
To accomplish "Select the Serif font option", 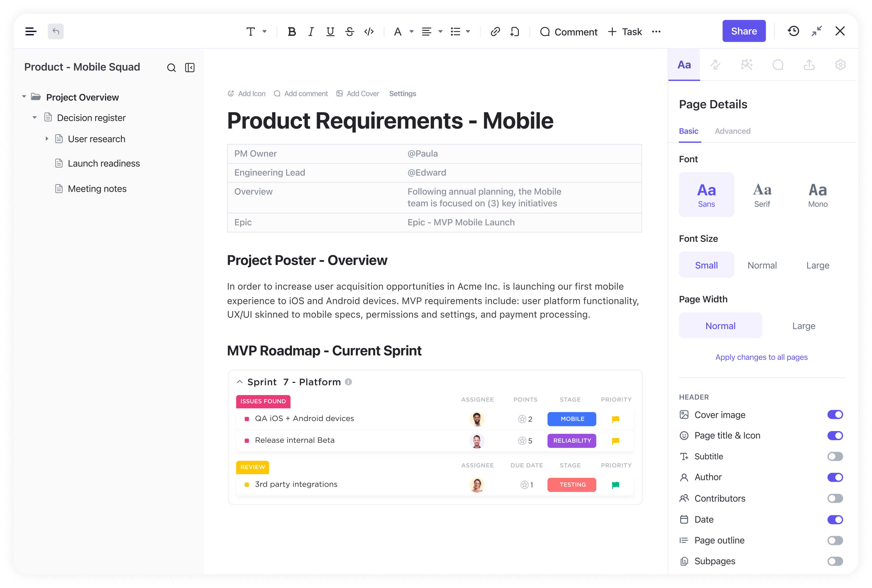I will (x=762, y=194).
